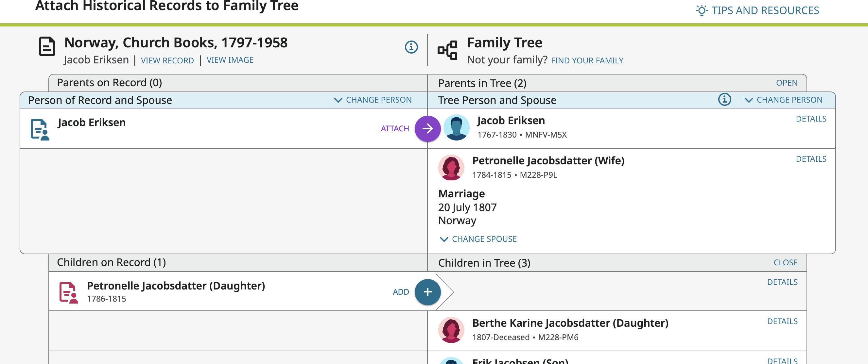Click the blue Add plus button

click(427, 292)
